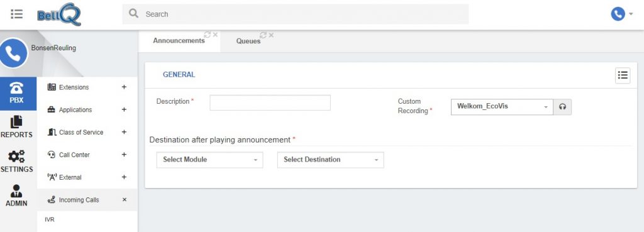Image resolution: width=644 pixels, height=232 pixels.
Task: Open Custom Recording Welkom_EcoVis dropdown
Action: pos(502,107)
